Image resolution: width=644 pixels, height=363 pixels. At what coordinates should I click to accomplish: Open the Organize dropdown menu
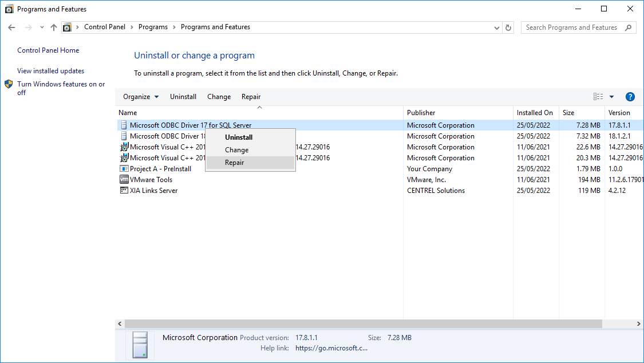[141, 97]
